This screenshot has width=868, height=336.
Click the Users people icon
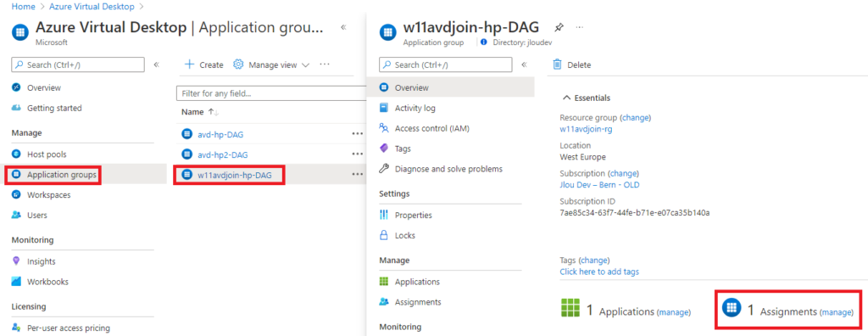coord(16,216)
